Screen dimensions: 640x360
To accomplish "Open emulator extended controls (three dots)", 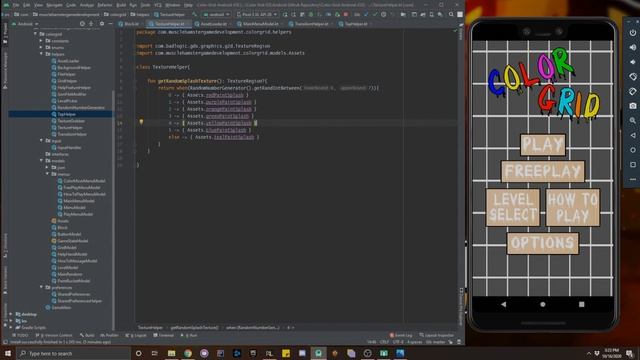I will click(x=633, y=180).
